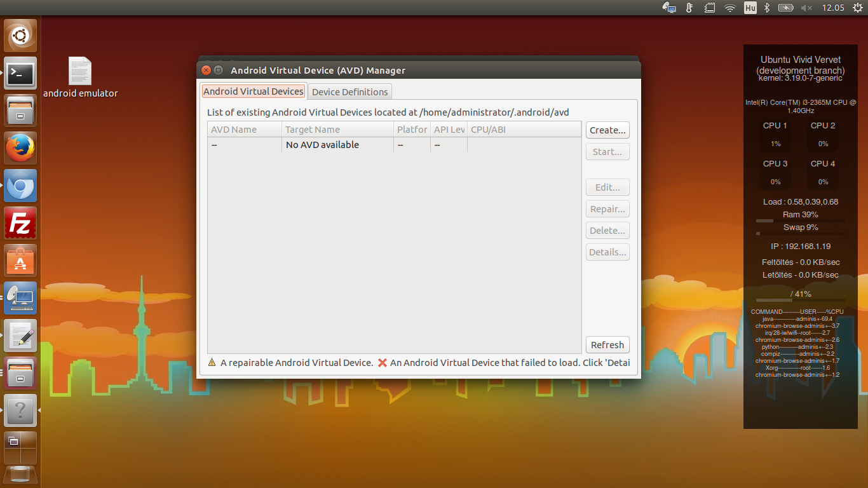Select the Android Virtual Devices tab
This screenshot has width=868, height=488.
[253, 91]
